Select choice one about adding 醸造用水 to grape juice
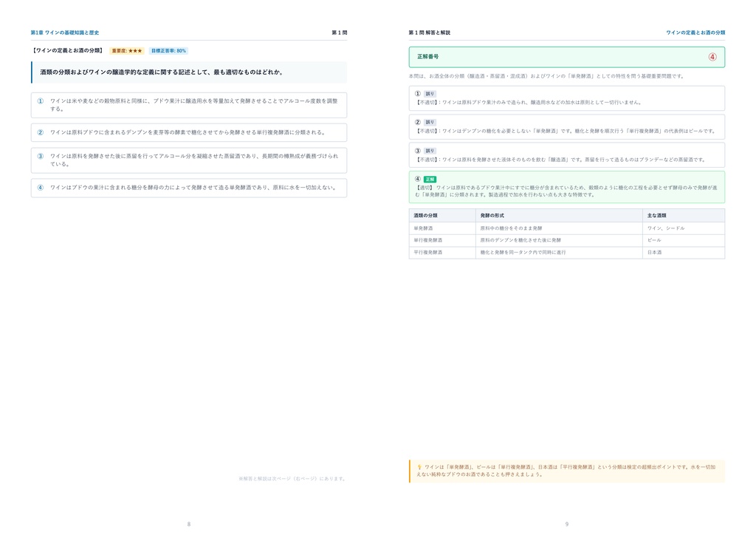756x535 pixels. (x=189, y=105)
